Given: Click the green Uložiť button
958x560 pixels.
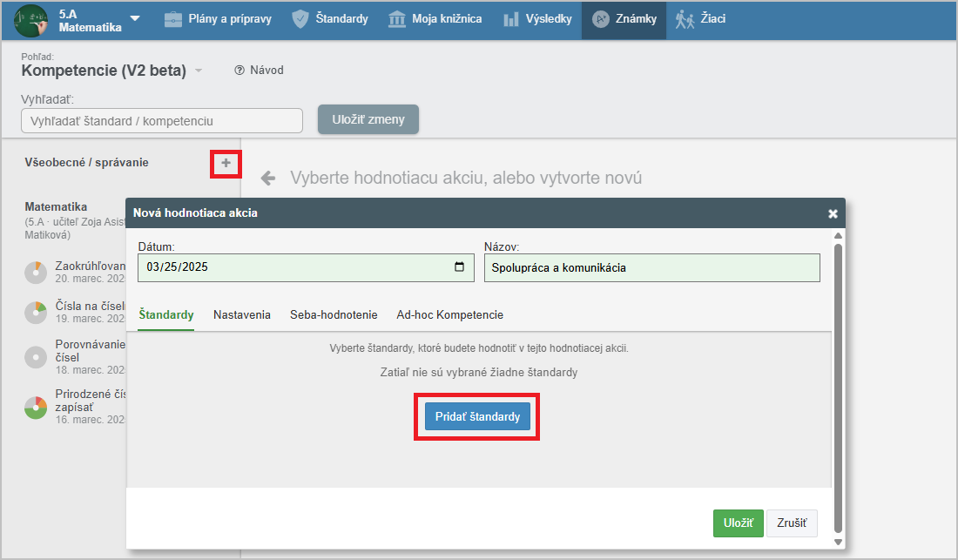Looking at the screenshot, I should coord(738,523).
